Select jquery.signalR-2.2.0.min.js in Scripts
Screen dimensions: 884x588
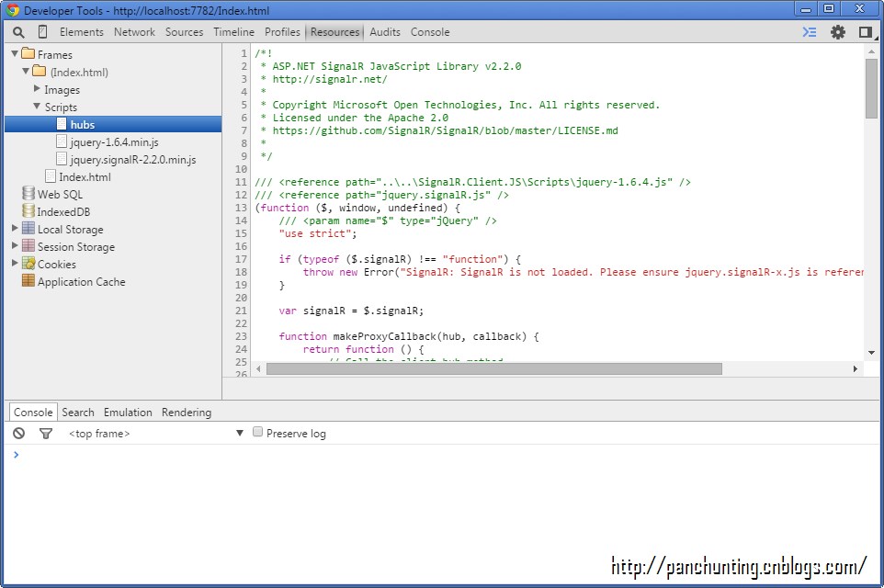(133, 160)
